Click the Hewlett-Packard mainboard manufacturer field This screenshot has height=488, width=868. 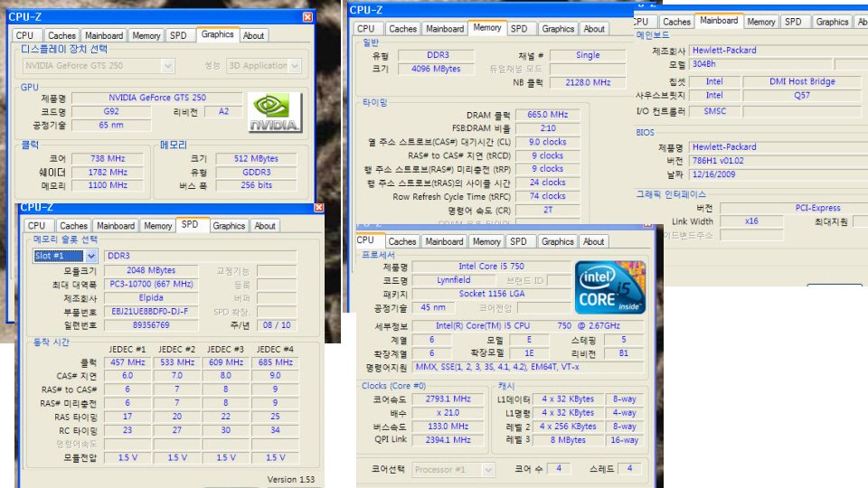click(x=778, y=51)
